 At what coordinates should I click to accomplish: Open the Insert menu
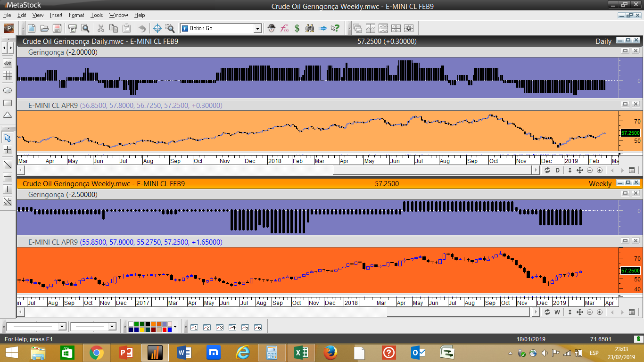(56, 15)
